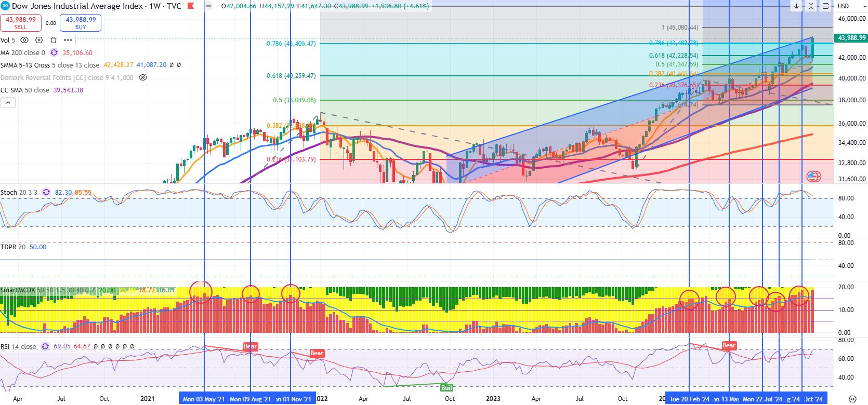
Task: Click the refresh icon next to RSI 14 close
Action: click(x=45, y=346)
